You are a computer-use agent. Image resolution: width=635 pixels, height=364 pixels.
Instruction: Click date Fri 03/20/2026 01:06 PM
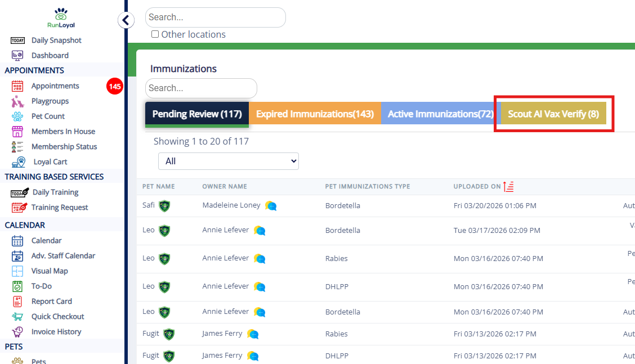(494, 206)
